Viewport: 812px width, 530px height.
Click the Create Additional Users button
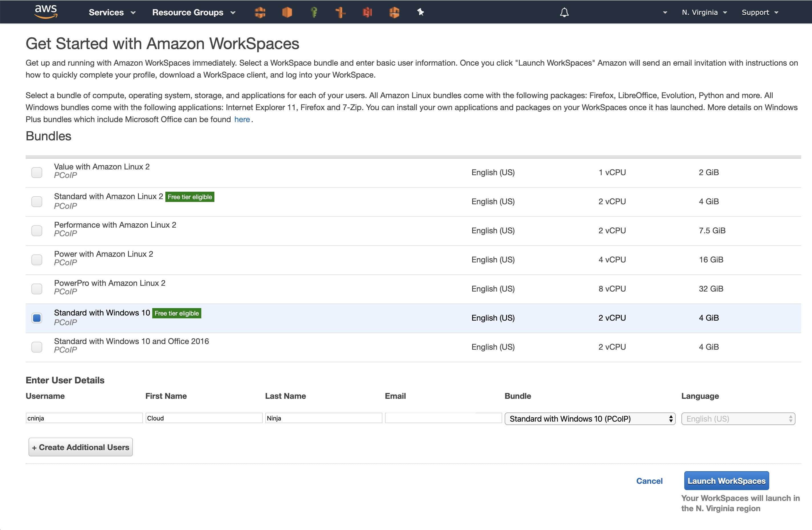(80, 447)
